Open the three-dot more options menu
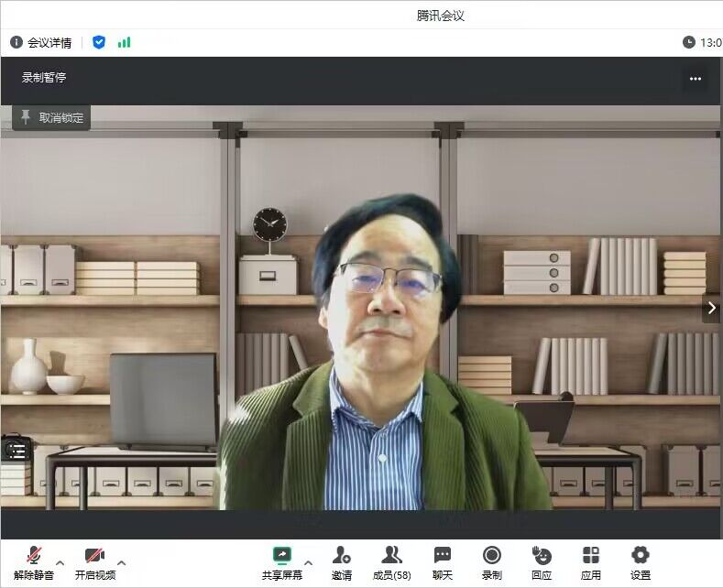The height and width of the screenshot is (588, 723). 696,79
